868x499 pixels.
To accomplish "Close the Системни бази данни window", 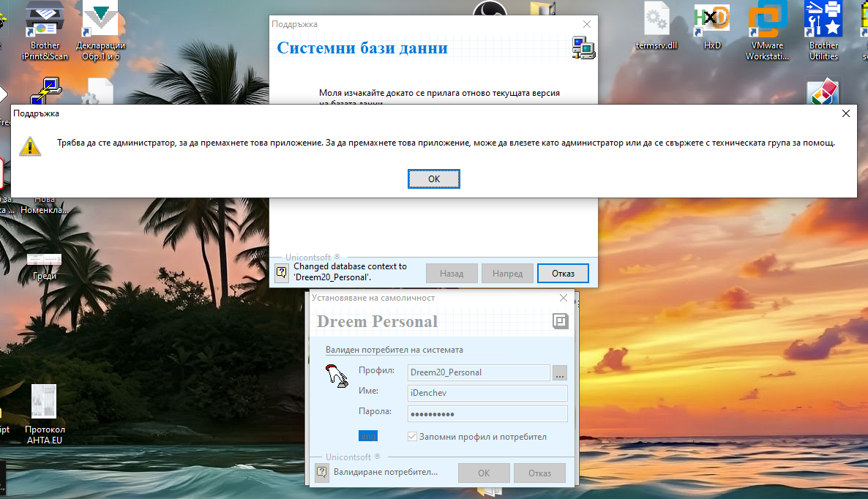I will pos(587,24).
